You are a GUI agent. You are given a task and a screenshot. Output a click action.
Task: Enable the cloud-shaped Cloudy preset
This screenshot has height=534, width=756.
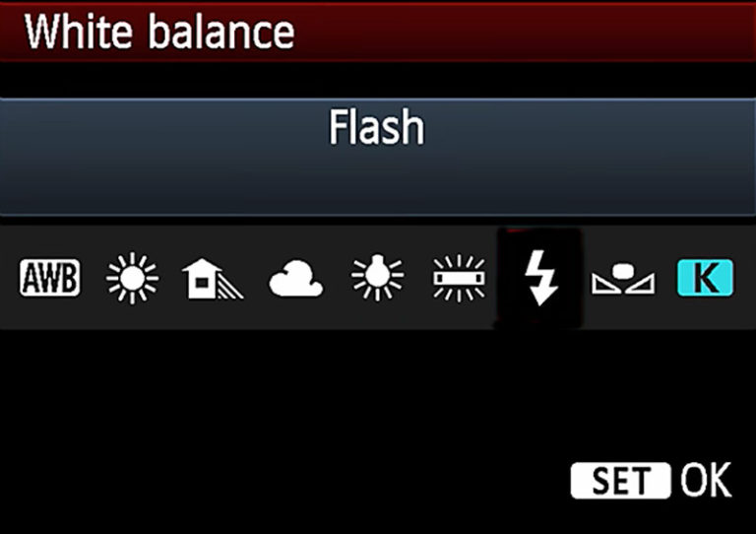click(295, 279)
